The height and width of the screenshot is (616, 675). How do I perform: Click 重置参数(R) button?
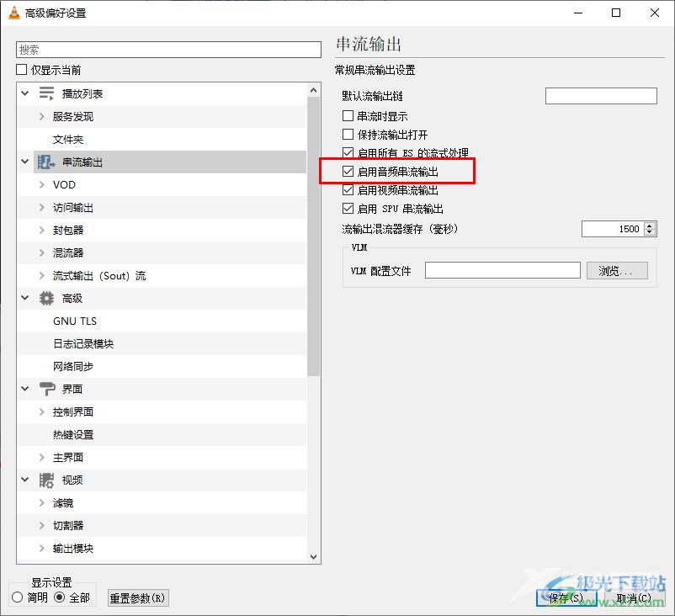pyautogui.click(x=138, y=598)
